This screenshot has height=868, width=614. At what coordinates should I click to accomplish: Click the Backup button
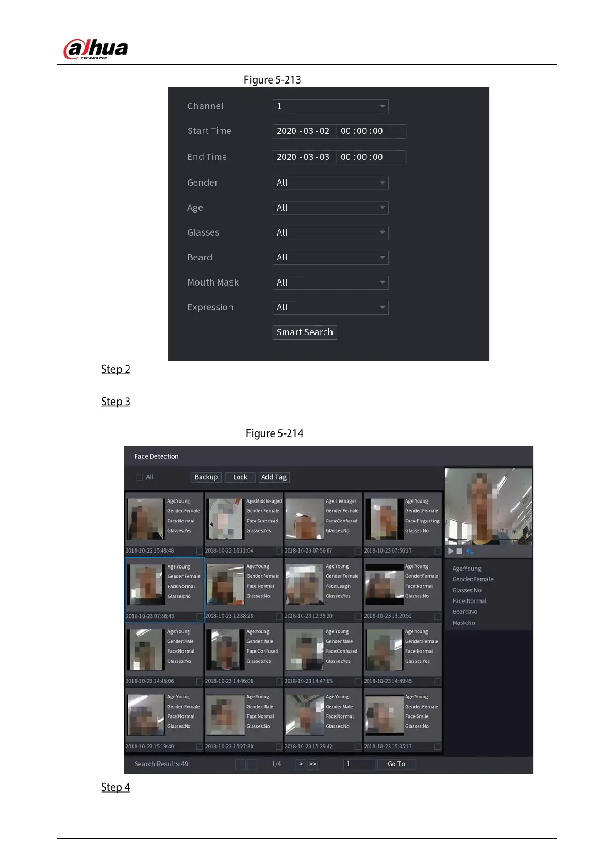[x=206, y=477]
